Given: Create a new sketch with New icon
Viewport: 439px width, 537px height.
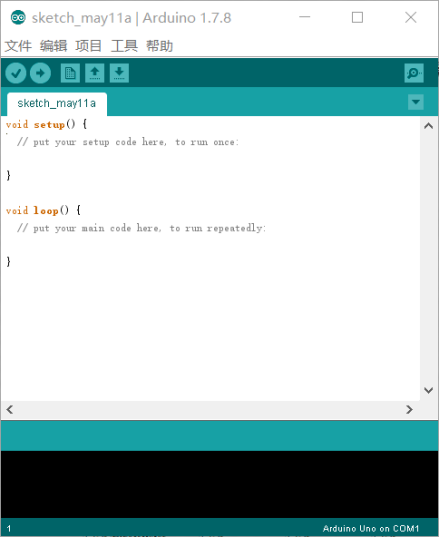Looking at the screenshot, I should pos(70,73).
